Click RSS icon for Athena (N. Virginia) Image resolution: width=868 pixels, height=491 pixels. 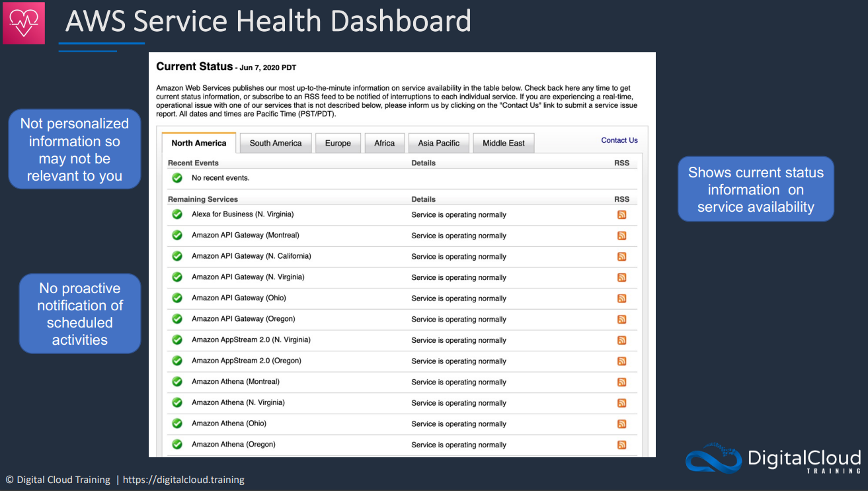621,403
